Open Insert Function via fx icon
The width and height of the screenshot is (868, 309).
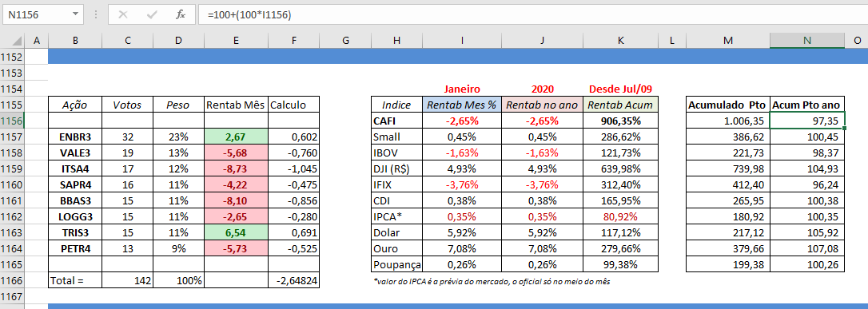[x=181, y=15]
